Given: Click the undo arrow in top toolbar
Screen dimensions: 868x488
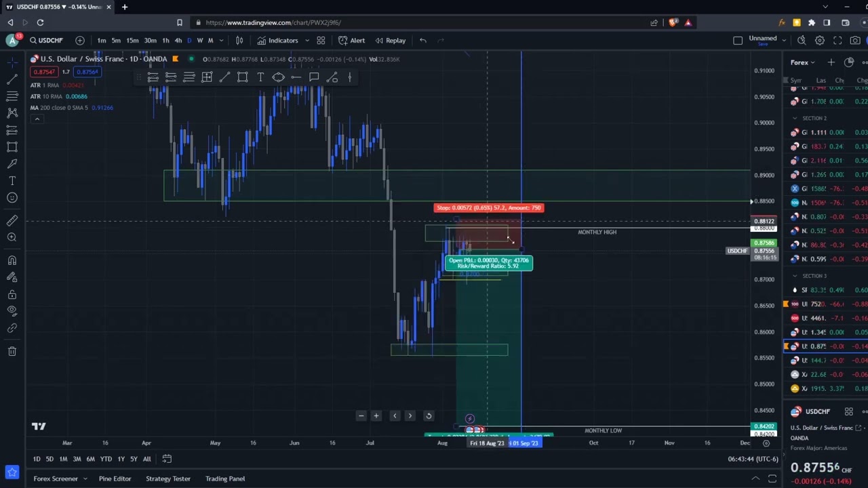Looking at the screenshot, I should coord(422,41).
